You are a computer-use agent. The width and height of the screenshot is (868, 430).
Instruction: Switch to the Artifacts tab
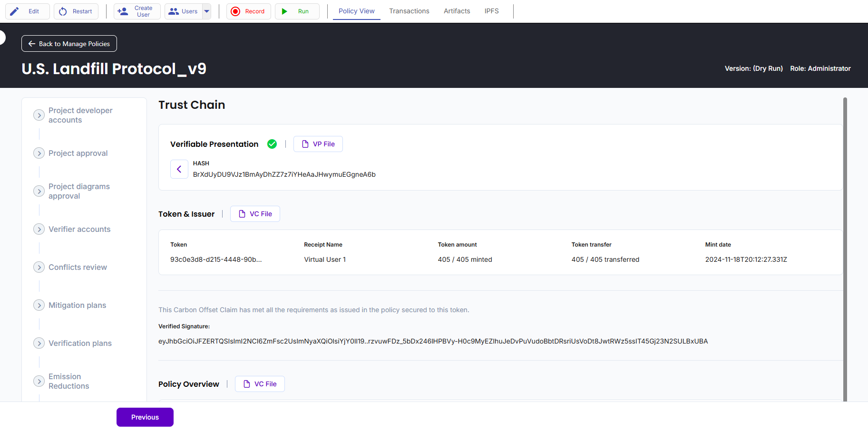457,11
